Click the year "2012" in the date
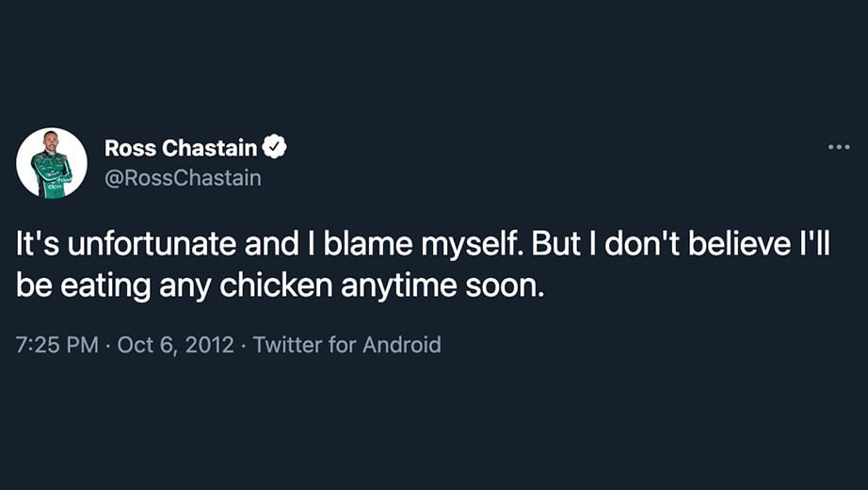Screen dimensions: 868x490 [x=209, y=345]
